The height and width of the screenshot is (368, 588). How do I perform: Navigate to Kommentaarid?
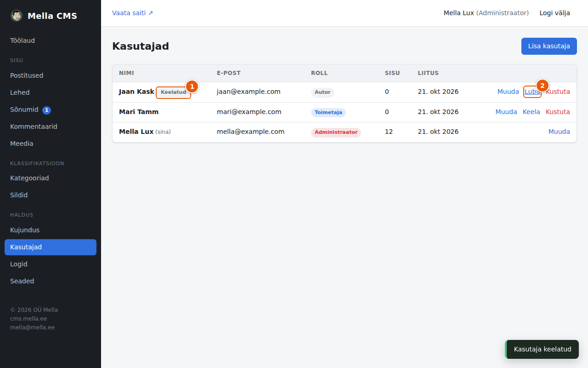[51, 126]
